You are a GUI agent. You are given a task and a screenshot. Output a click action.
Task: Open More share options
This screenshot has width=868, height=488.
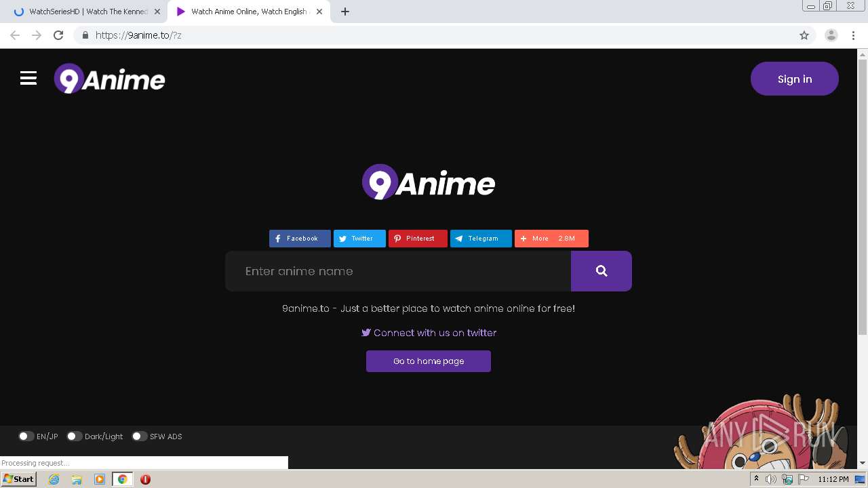[x=551, y=239]
